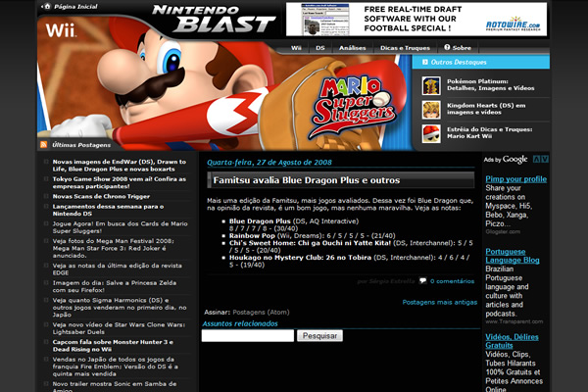Image resolution: width=588 pixels, height=392 pixels.
Task: Click the comment bubble icon
Action: click(423, 280)
